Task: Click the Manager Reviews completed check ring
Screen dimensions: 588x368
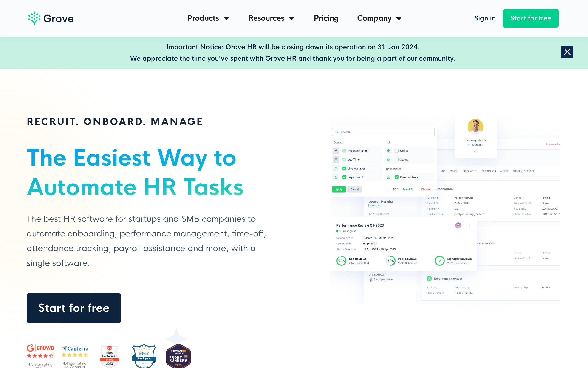Action: tap(439, 261)
